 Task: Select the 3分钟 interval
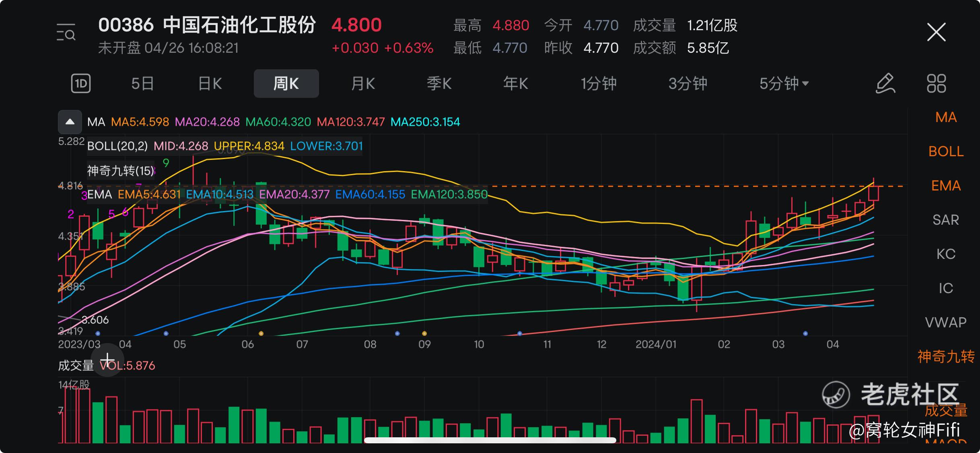(x=688, y=84)
